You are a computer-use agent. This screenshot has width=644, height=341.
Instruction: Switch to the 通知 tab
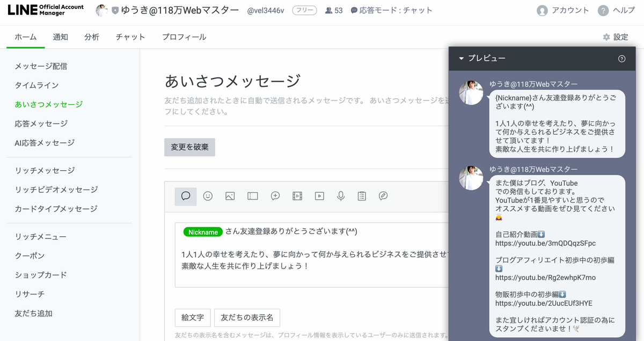coord(61,37)
